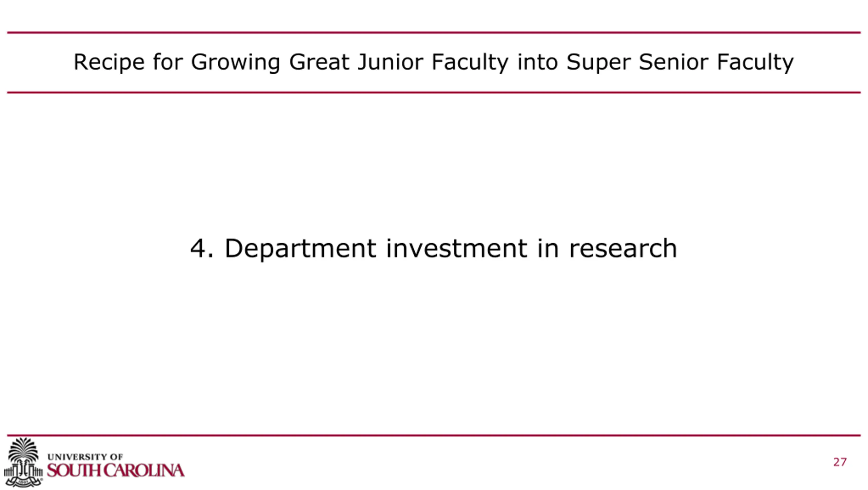Image resolution: width=868 pixels, height=490 pixels.
Task: Click the word "Recipe" in the slide title
Action: click(x=109, y=62)
